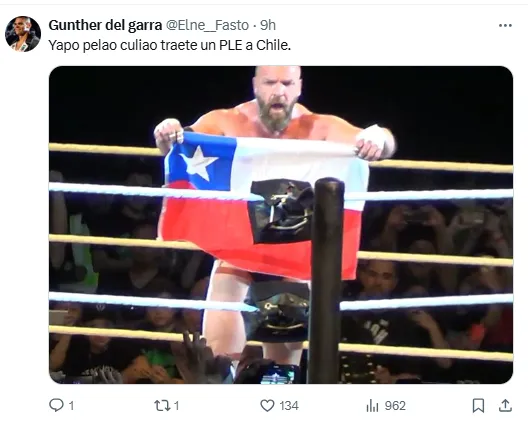This screenshot has width=528, height=422.
Task: Click the retweet arrows icon
Action: 162,405
